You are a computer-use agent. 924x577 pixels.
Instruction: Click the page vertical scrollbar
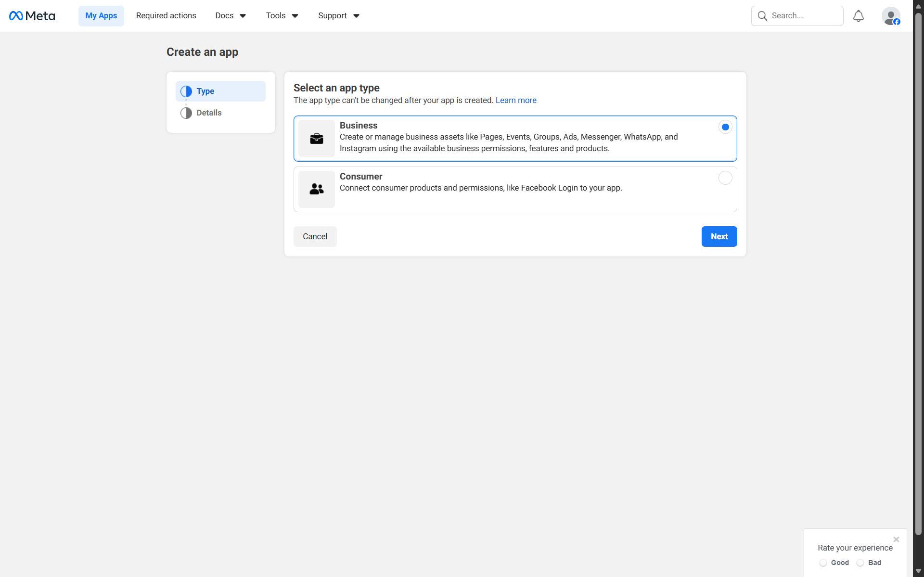[x=918, y=274]
